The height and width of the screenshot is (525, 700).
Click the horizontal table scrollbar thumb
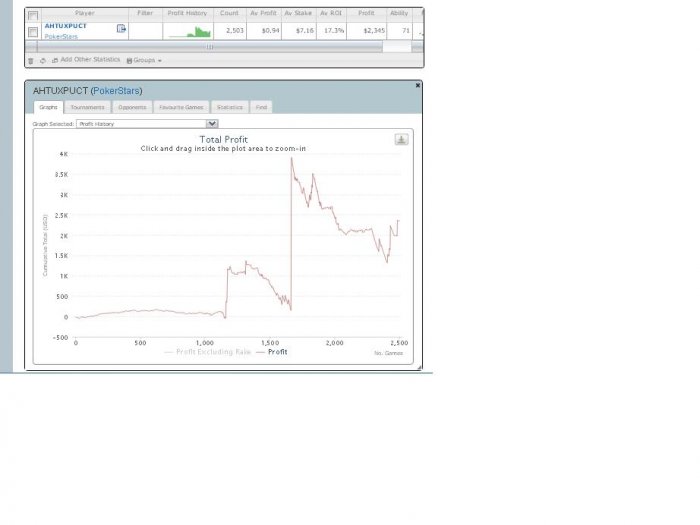[x=210, y=47]
